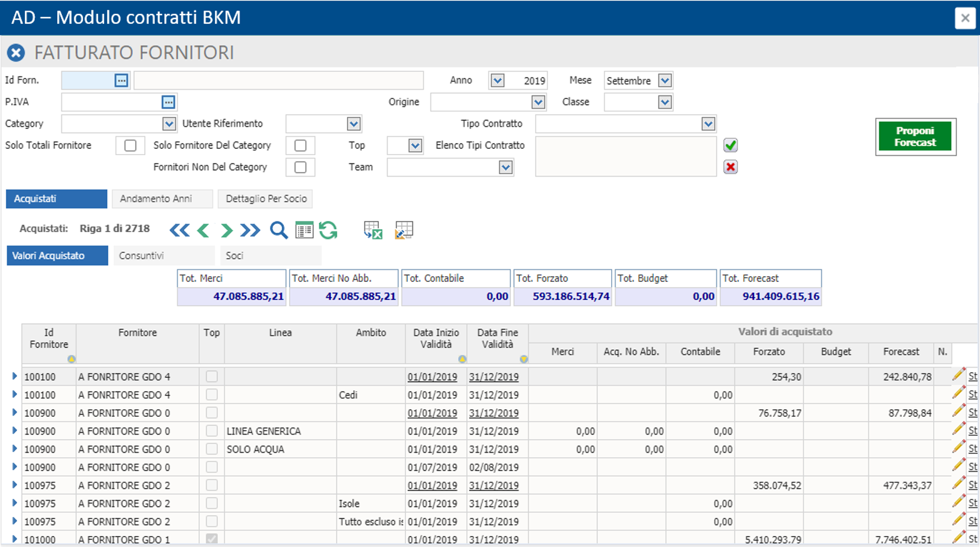
Task: Open the Mese dropdown showing Settembre
Action: (x=665, y=80)
